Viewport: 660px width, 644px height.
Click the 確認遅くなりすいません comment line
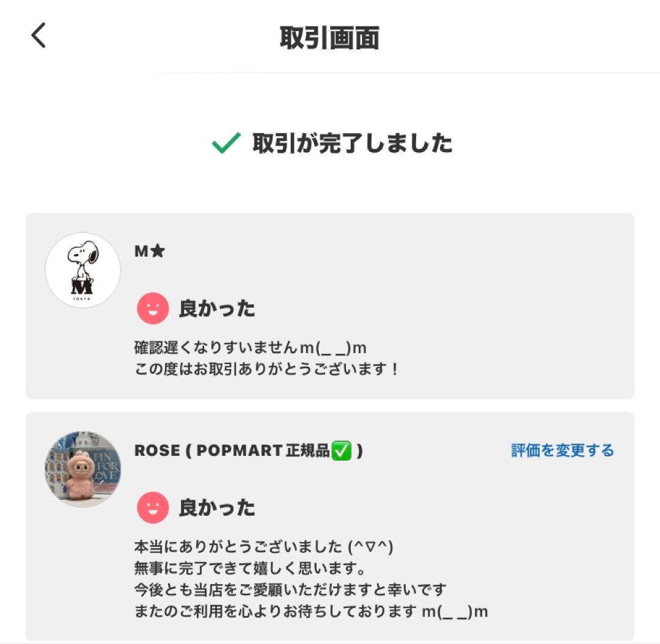(x=250, y=348)
